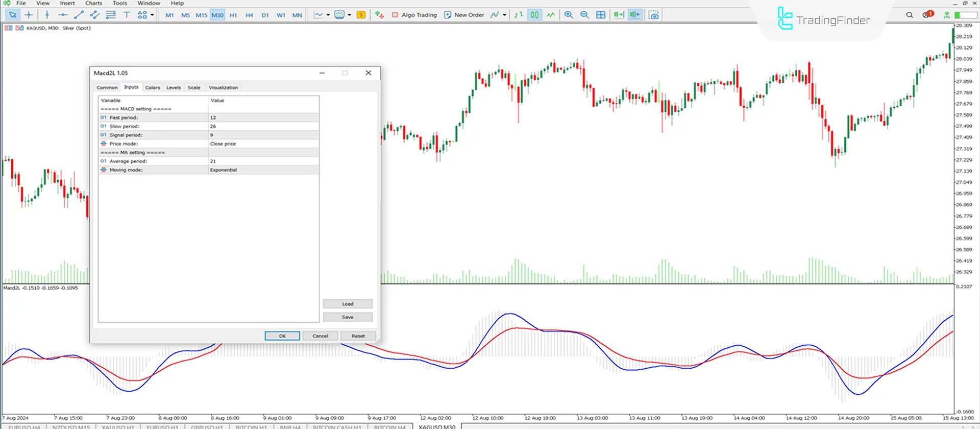The image size is (980, 429).
Task: Select the crosshair cursor tool
Action: (29, 15)
